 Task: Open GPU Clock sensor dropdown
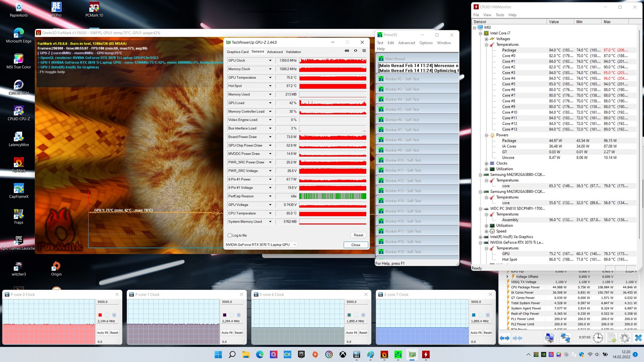point(270,60)
